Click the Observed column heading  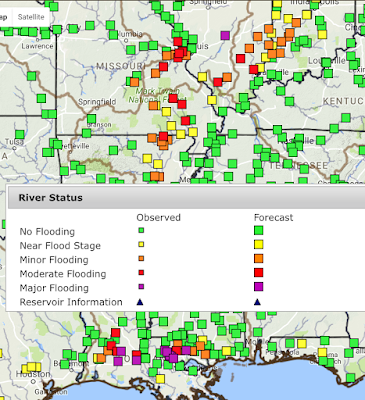click(x=158, y=218)
